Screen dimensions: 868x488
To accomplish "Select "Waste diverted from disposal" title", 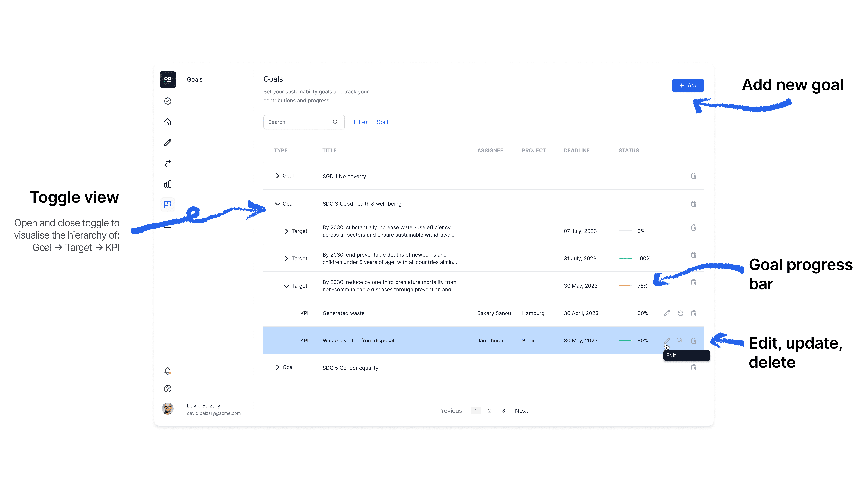I will [x=358, y=340].
